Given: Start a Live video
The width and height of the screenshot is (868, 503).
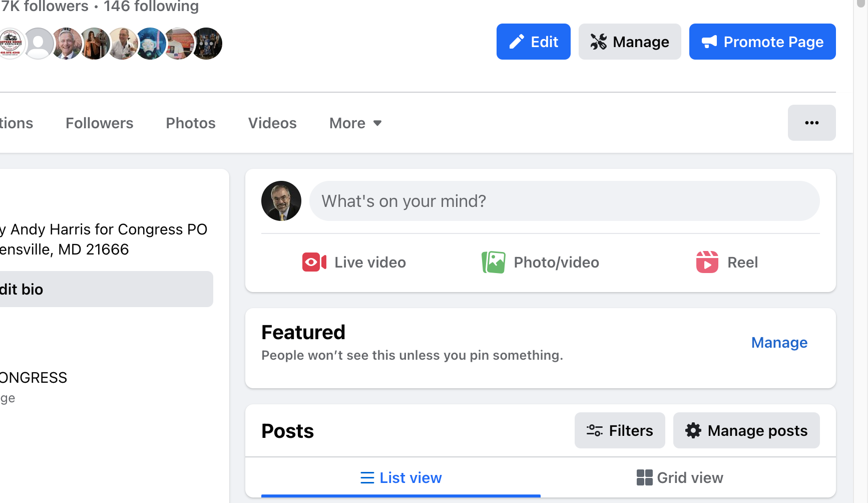Looking at the screenshot, I should click(354, 263).
